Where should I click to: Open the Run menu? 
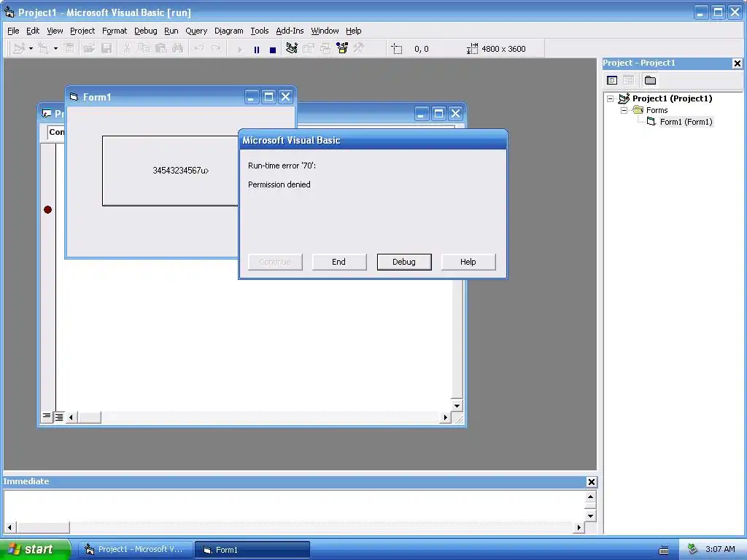click(171, 31)
